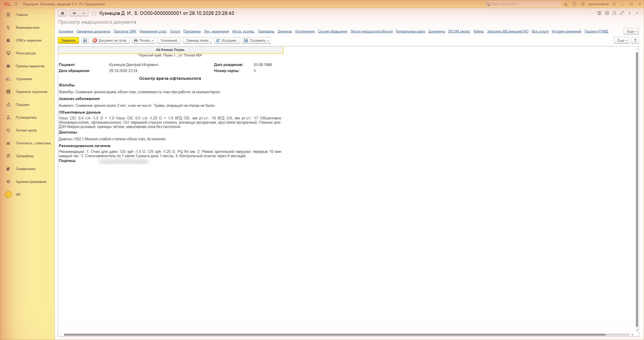Screen dimensions: 644x340
Task: Go to the home page icon
Action: coord(62,13)
